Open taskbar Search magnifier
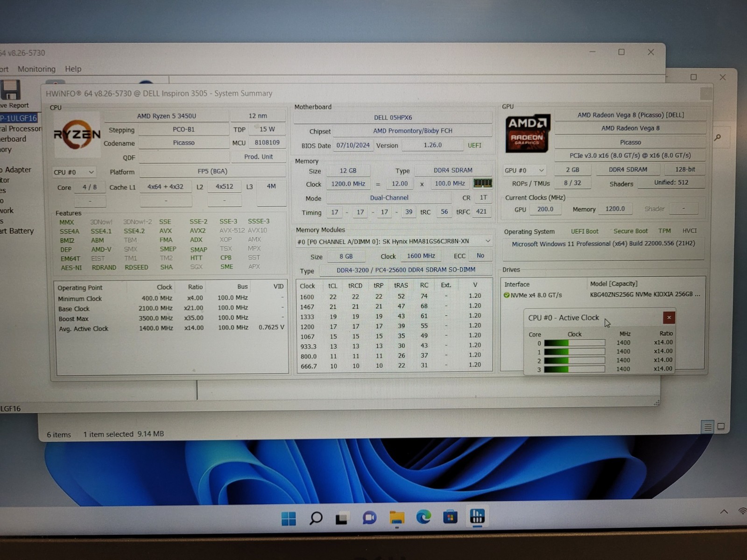The width and height of the screenshot is (747, 560). click(x=316, y=518)
